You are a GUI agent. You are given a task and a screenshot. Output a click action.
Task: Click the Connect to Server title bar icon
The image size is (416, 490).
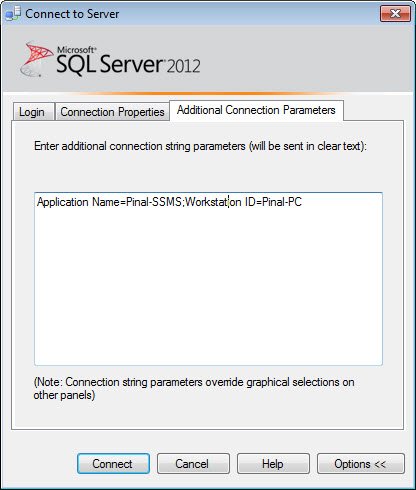pos(14,14)
